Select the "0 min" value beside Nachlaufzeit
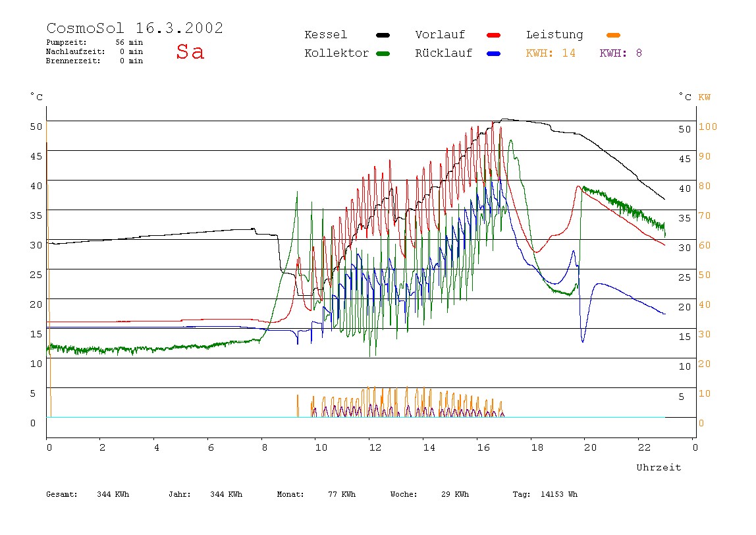The image size is (756, 535). click(131, 51)
